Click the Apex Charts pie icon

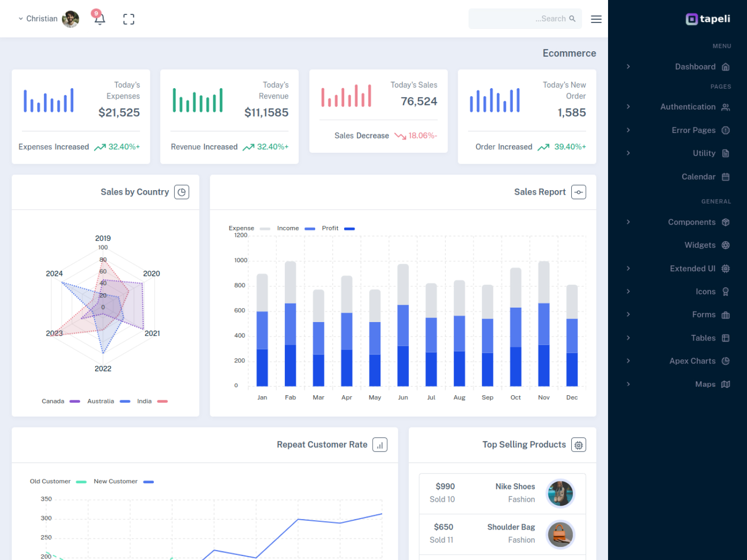pyautogui.click(x=726, y=361)
